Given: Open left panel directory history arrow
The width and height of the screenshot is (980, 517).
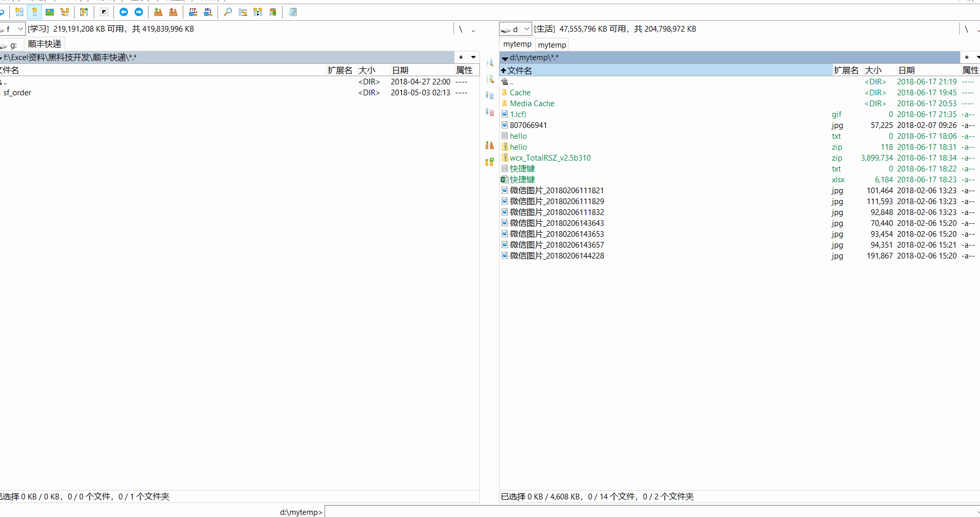Looking at the screenshot, I should (473, 58).
